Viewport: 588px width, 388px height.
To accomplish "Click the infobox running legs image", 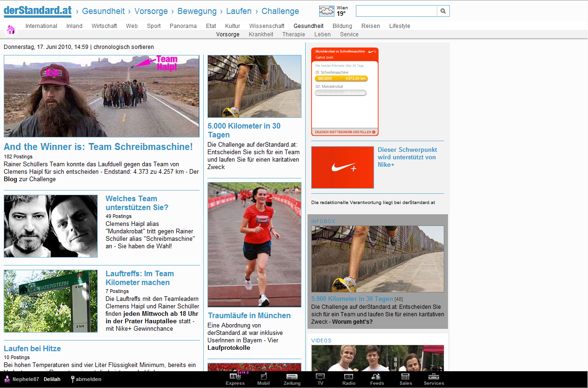I will pyautogui.click(x=378, y=259).
